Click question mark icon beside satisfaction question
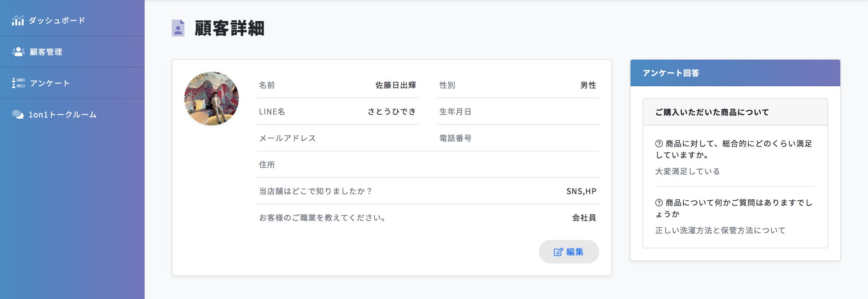The image size is (868, 299). [659, 144]
